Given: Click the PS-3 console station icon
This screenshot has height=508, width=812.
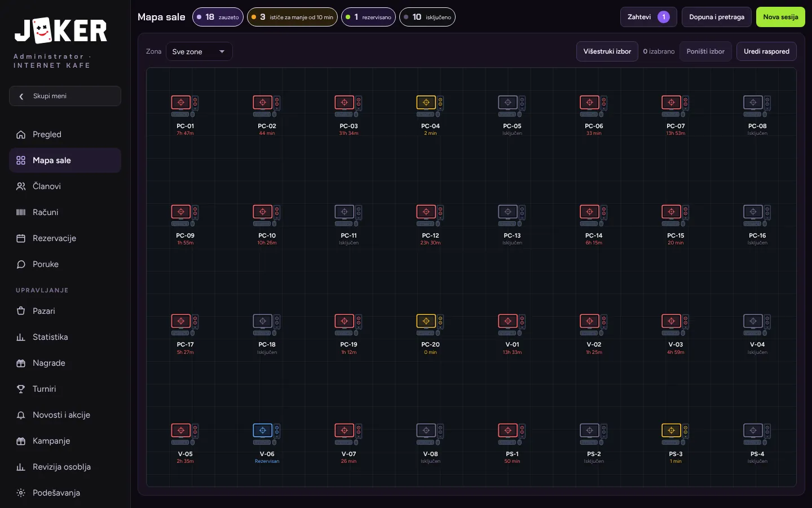Looking at the screenshot, I should (x=676, y=434).
